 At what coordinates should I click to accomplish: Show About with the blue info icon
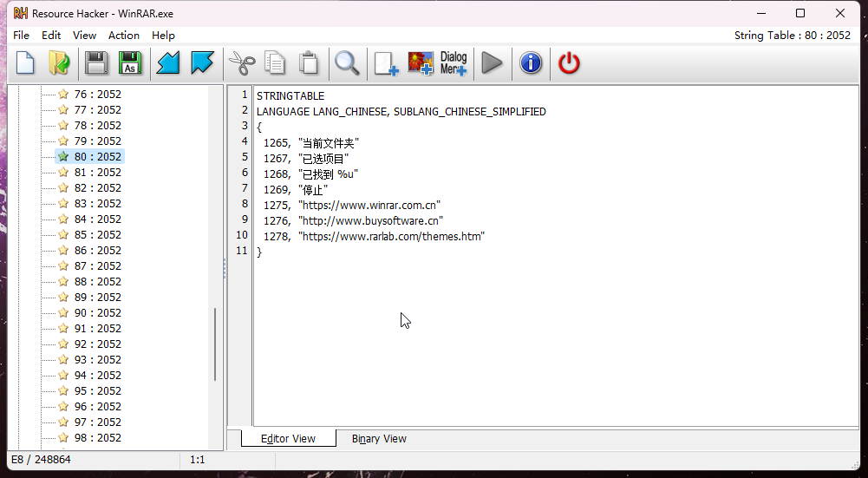(531, 63)
